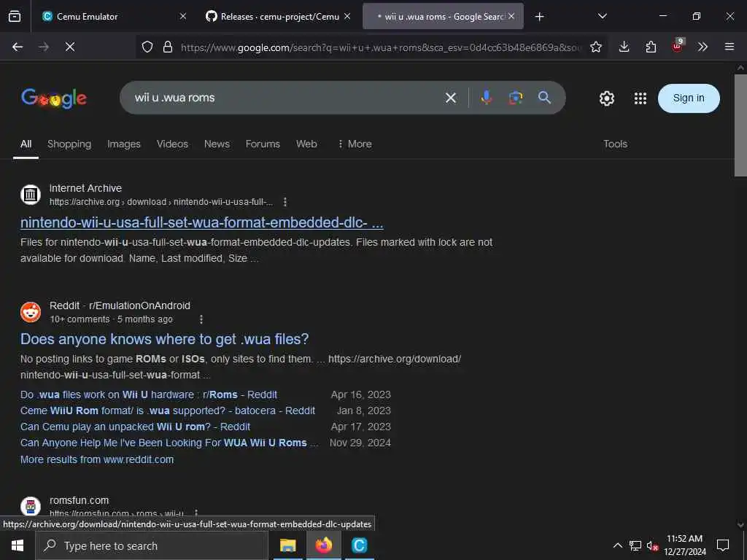Submit search using magnifying glass icon
Screen dimensions: 747x560
[x=544, y=98]
